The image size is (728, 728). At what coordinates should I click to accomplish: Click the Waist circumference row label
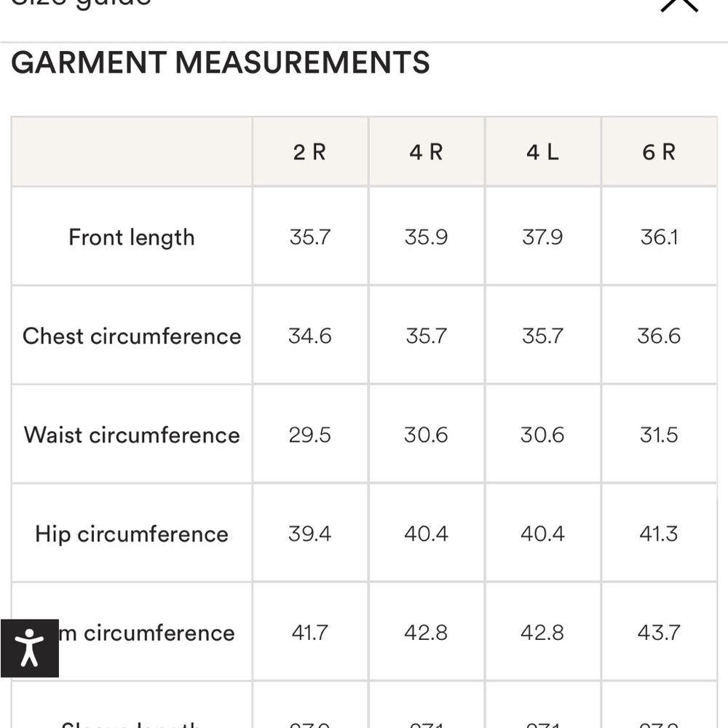[132, 435]
